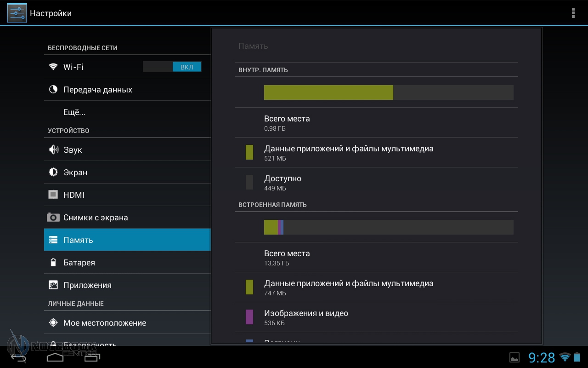Tap the Снимки с экрана camera icon
This screenshot has height=368, width=588.
(x=53, y=218)
